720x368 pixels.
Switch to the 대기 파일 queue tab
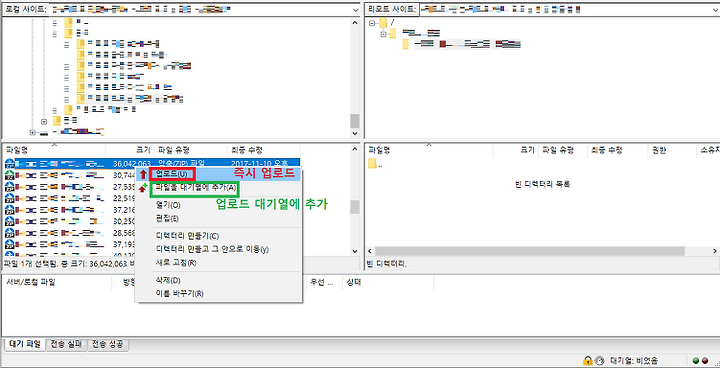pyautogui.click(x=24, y=344)
